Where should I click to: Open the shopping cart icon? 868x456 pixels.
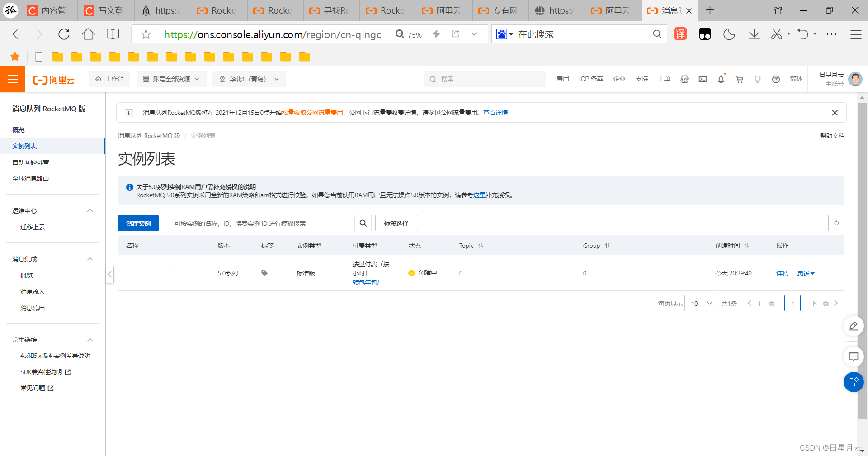tap(740, 79)
